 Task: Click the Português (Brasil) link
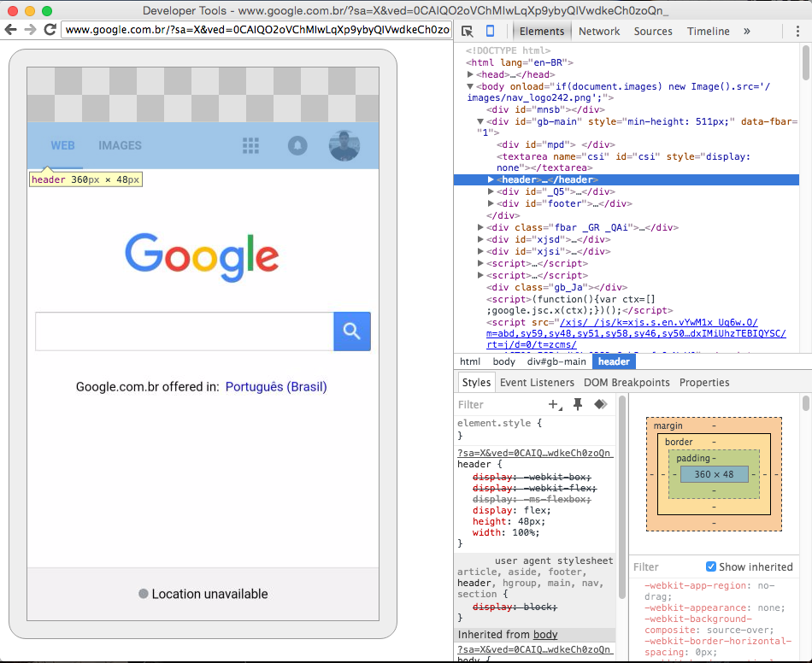coord(276,387)
